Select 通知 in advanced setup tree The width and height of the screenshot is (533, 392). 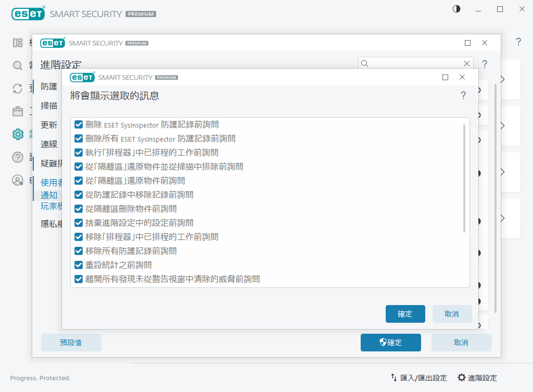tap(48, 195)
